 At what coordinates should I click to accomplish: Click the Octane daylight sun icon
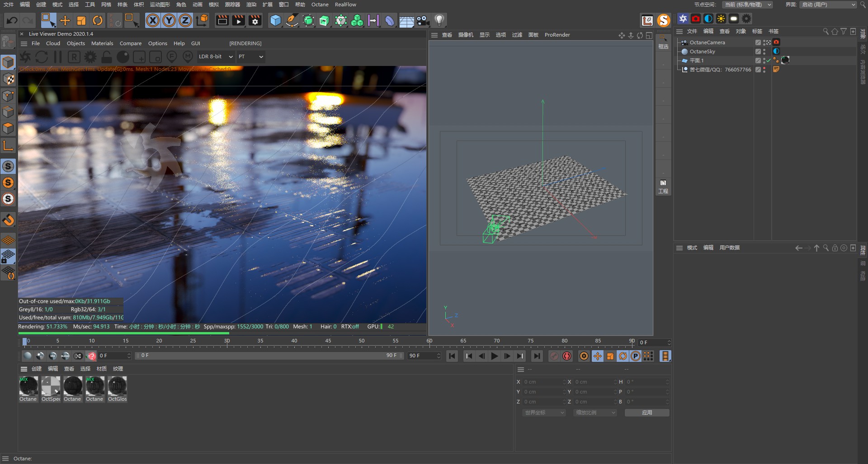click(721, 19)
